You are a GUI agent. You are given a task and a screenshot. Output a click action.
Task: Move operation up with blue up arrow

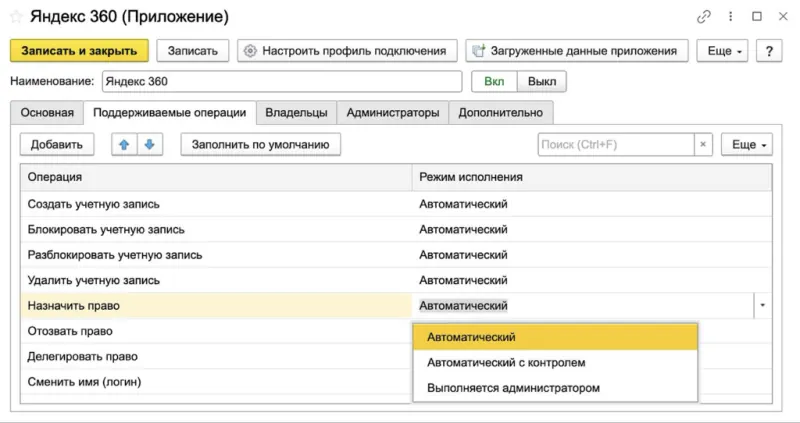click(124, 144)
